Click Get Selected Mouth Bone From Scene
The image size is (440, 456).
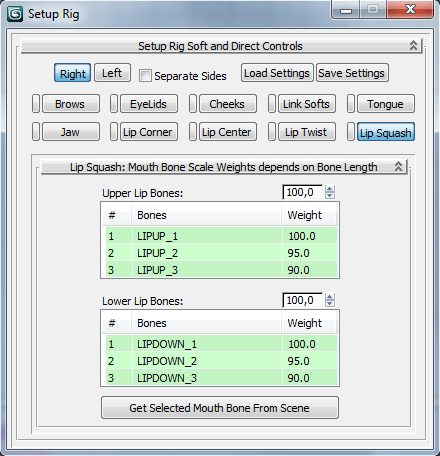pos(220,407)
